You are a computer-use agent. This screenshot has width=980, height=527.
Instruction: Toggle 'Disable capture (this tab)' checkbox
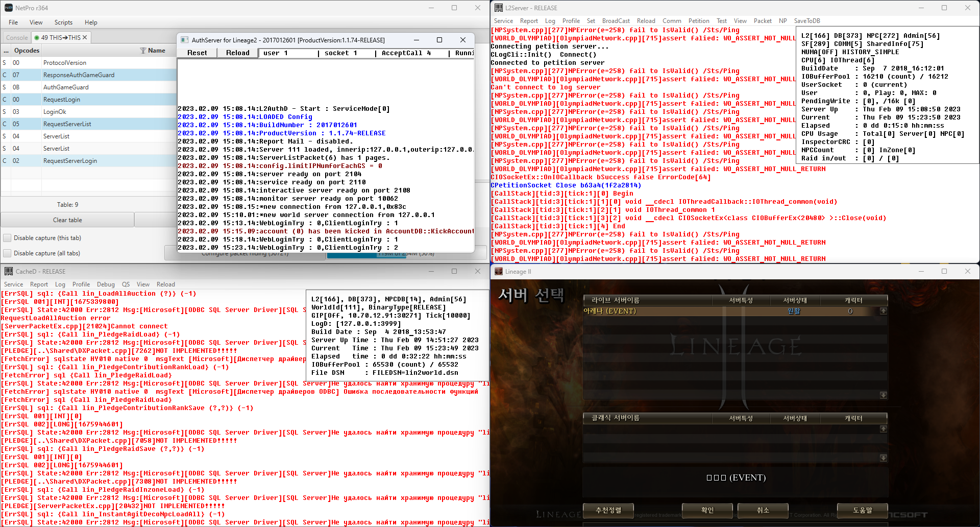(x=7, y=238)
